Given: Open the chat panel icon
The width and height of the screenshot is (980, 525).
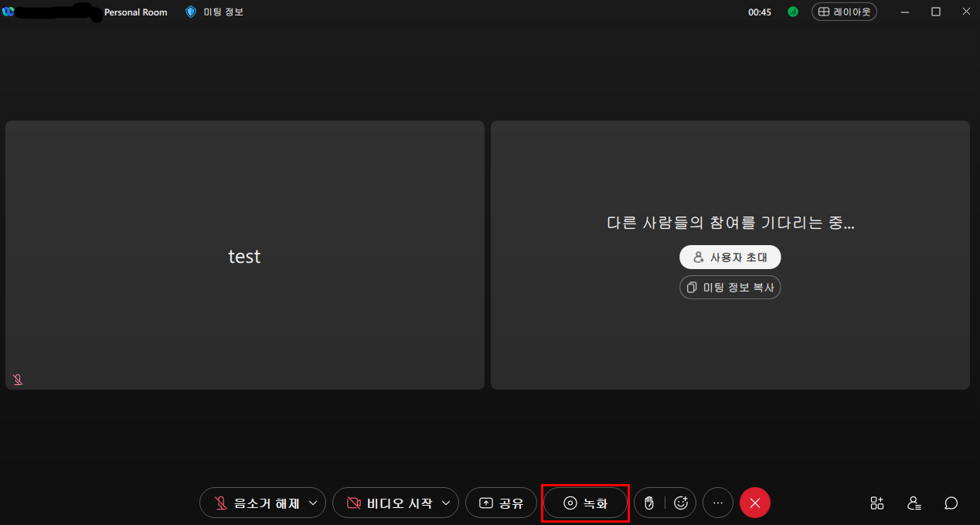Looking at the screenshot, I should 951,503.
